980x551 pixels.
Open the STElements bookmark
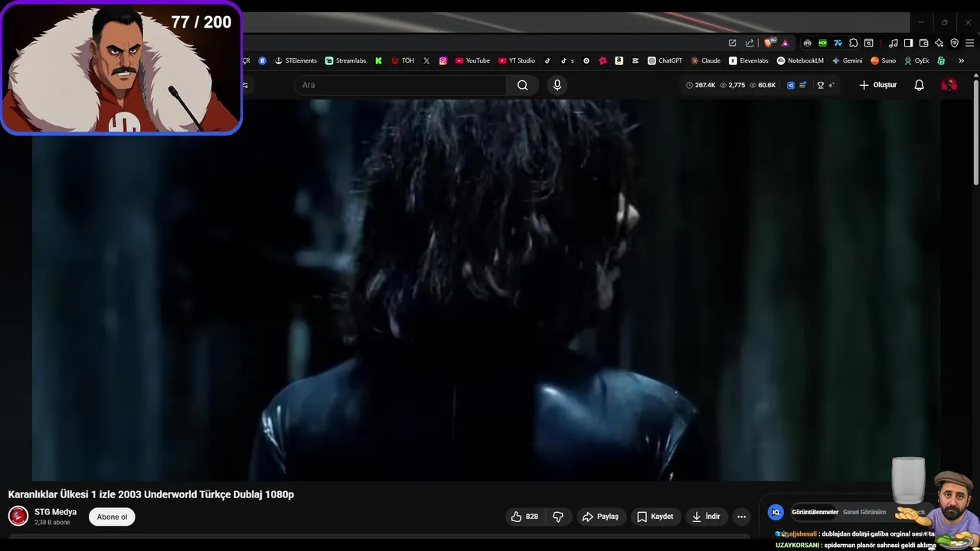(x=296, y=60)
